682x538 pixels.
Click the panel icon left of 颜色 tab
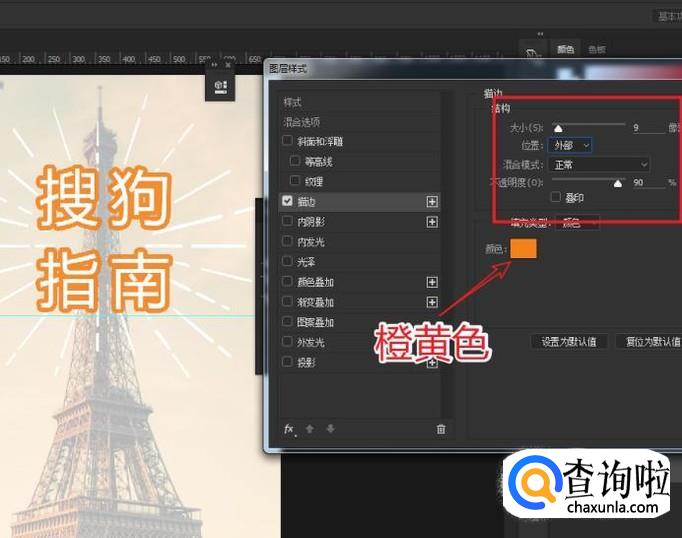point(533,53)
